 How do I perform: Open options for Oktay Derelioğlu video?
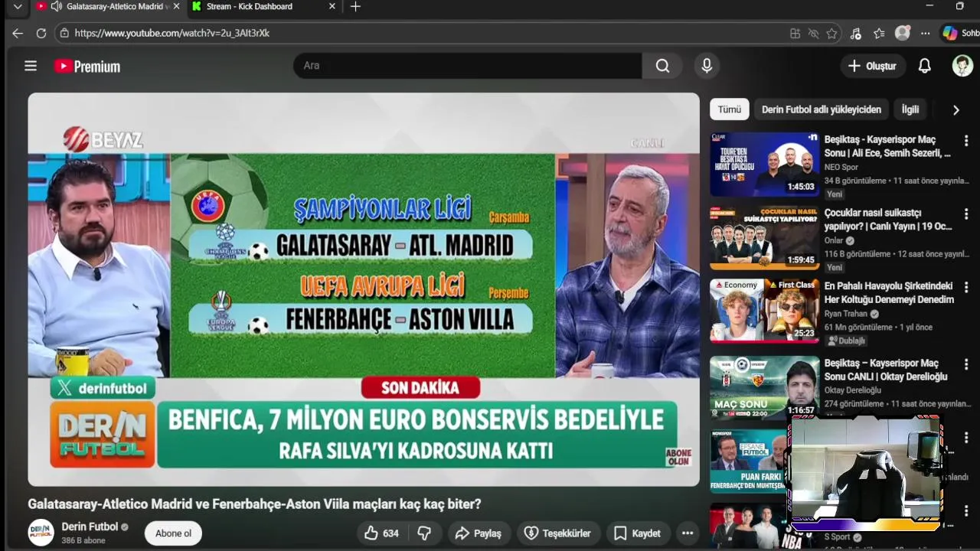[966, 364]
